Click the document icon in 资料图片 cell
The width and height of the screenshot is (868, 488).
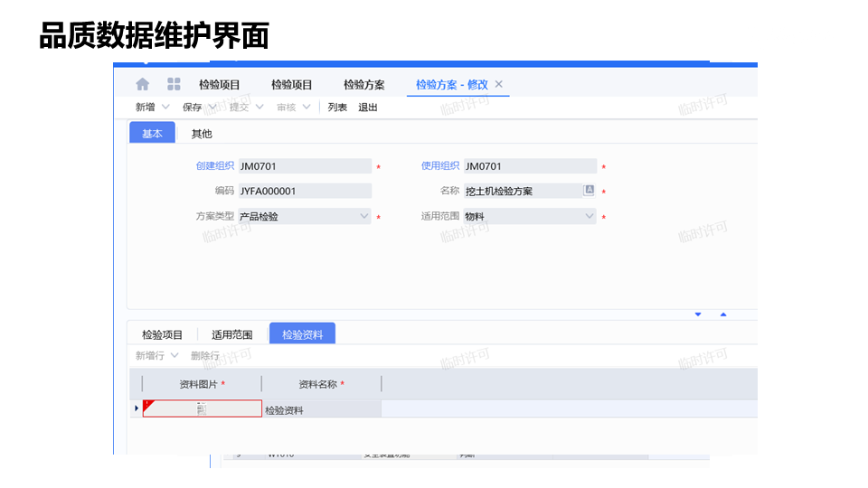point(202,409)
